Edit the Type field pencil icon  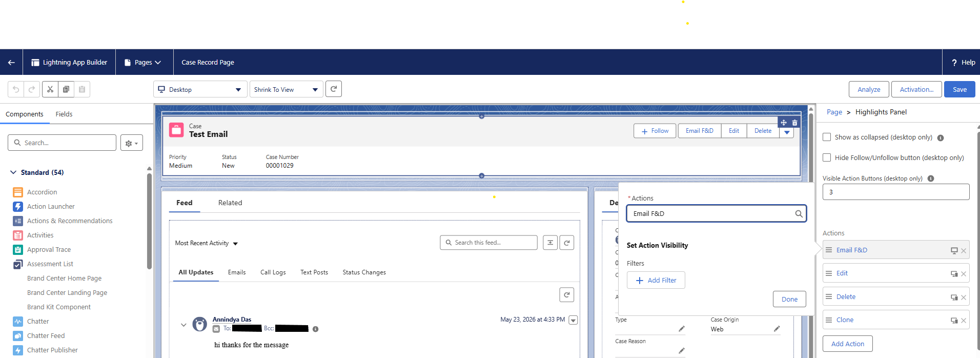point(682,329)
